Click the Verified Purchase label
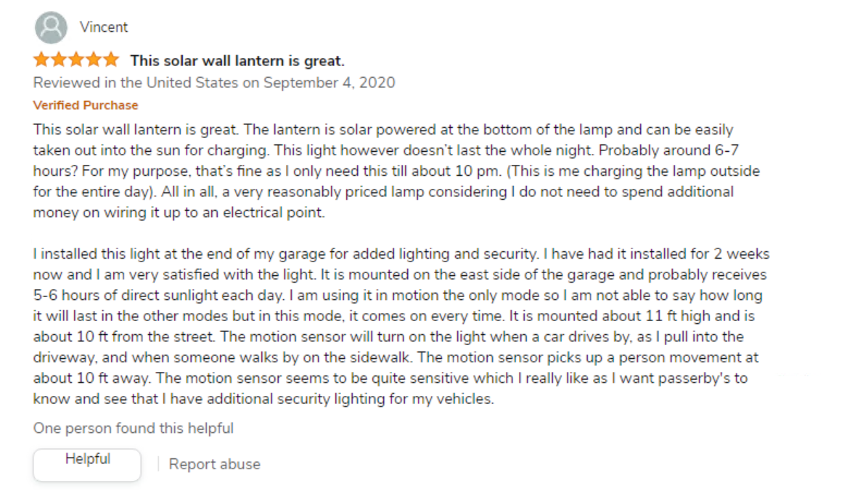This screenshot has height=499, width=868. [x=86, y=105]
